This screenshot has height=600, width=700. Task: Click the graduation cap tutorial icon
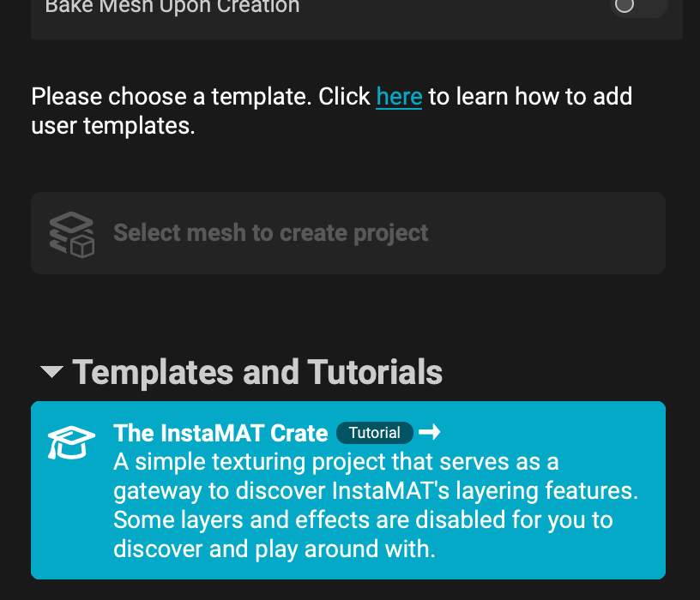pyautogui.click(x=71, y=441)
